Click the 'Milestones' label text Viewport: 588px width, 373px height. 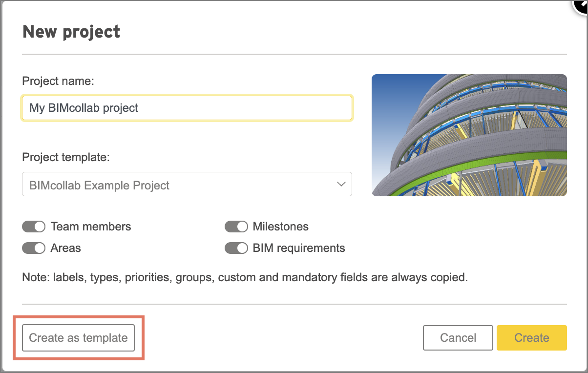[281, 227]
